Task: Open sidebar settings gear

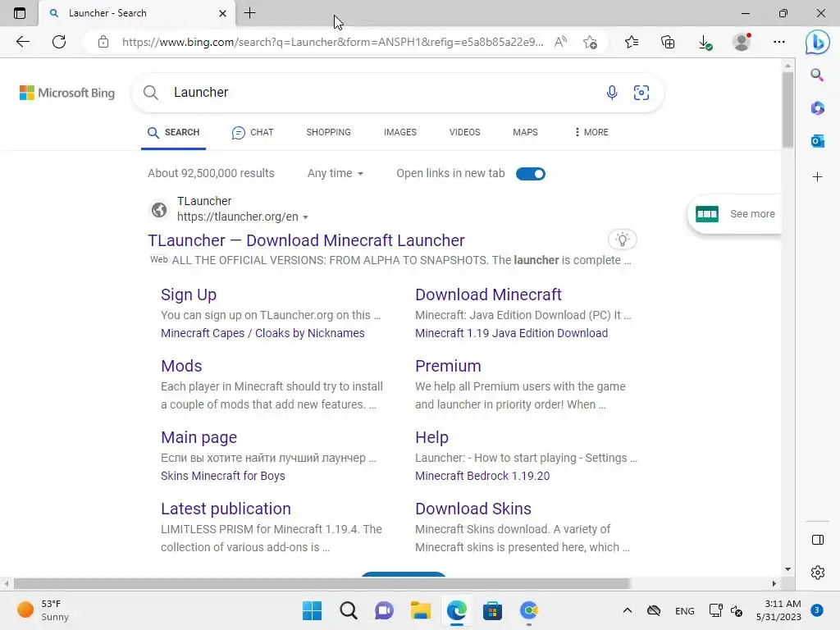Action: pos(818,572)
